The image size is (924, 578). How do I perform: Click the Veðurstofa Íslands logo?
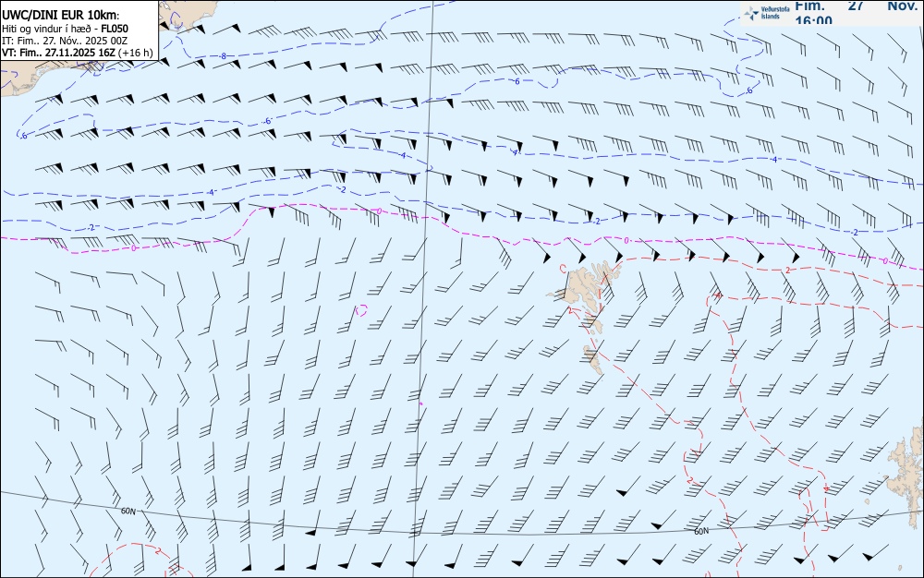[767, 13]
